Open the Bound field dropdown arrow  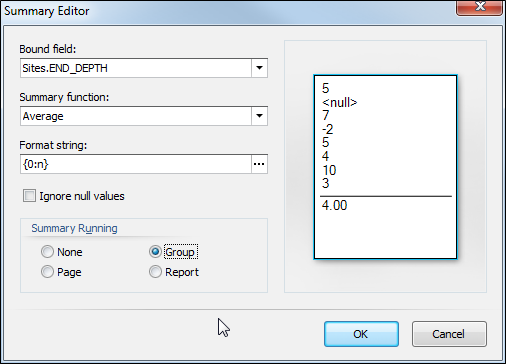(259, 68)
